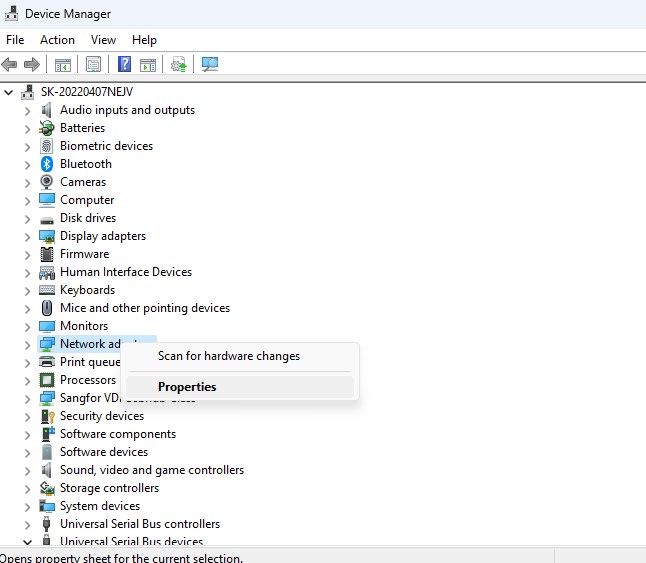The image size is (646, 563).
Task: Click the Help toolbar icon
Action: point(125,64)
